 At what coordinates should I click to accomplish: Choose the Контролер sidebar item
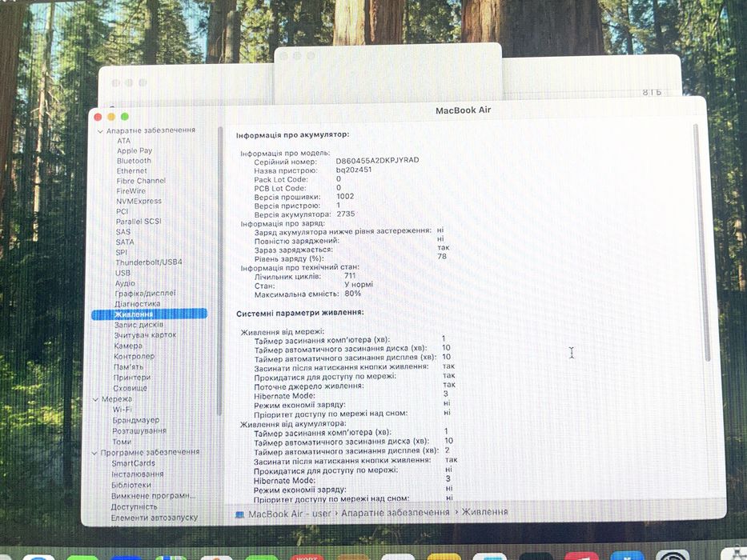coord(134,356)
